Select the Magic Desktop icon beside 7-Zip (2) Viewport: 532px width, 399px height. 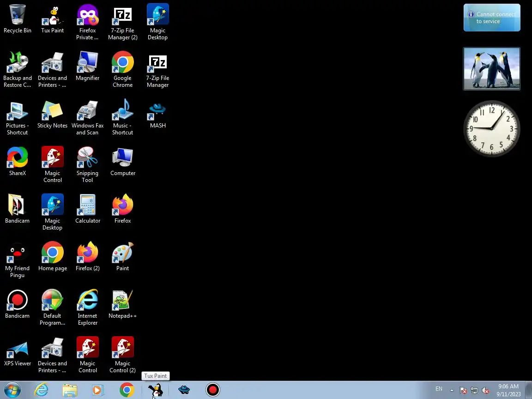click(x=158, y=22)
